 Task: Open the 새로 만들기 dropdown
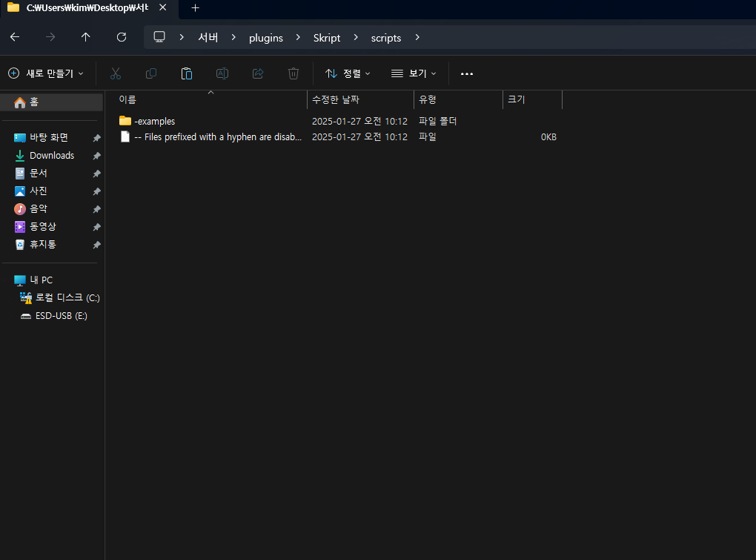pyautogui.click(x=46, y=73)
